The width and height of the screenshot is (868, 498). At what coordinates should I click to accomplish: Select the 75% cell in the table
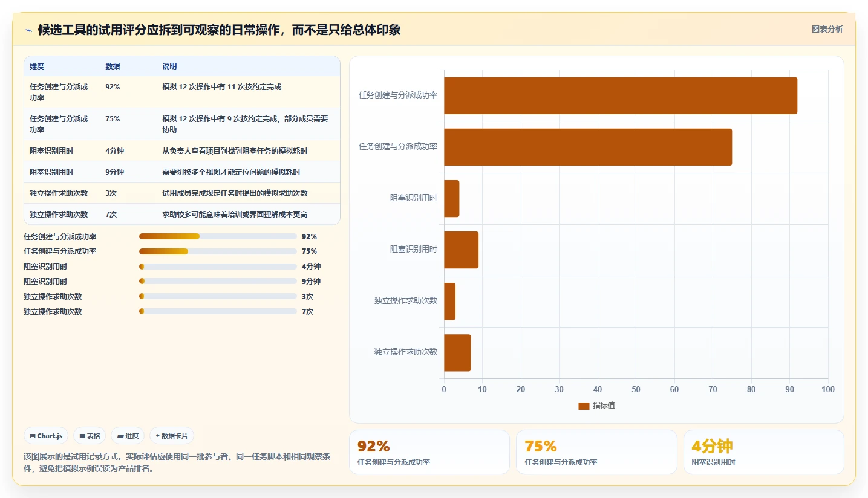pyautogui.click(x=113, y=119)
